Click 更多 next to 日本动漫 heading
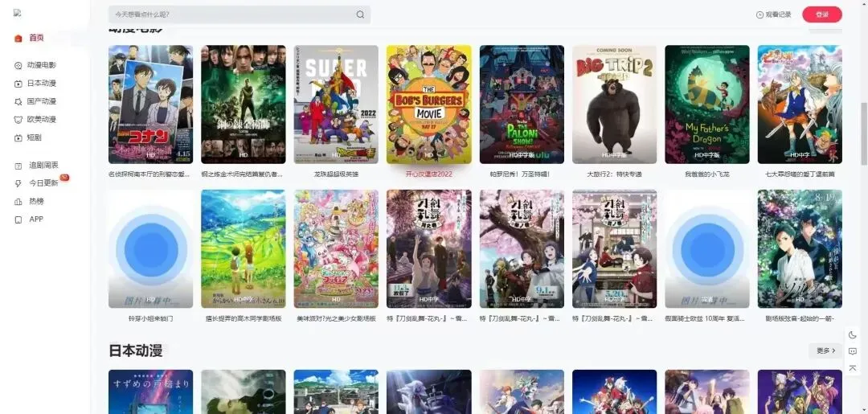 point(825,351)
